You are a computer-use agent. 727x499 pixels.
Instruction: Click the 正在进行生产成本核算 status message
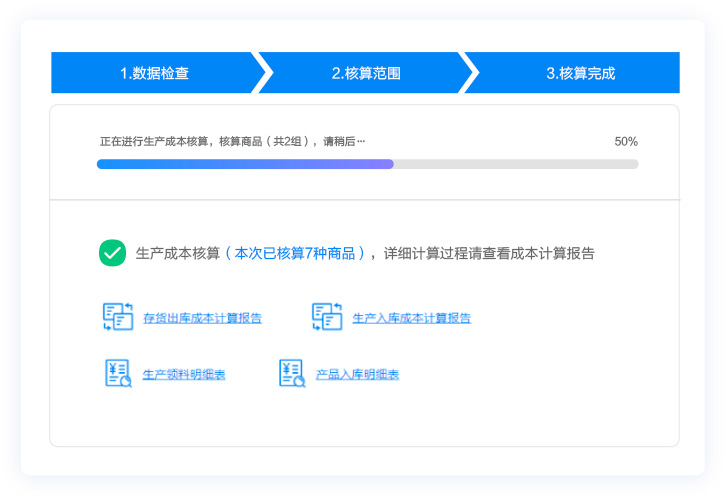pos(232,142)
